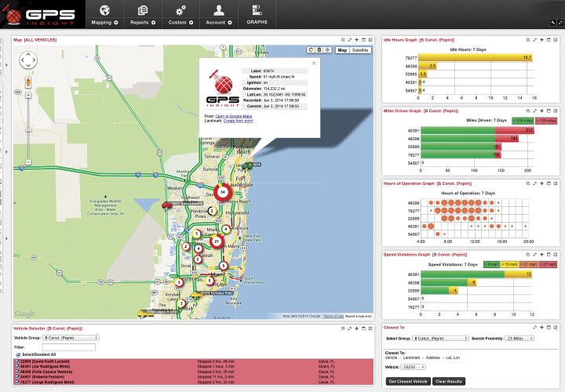Click the Clear Results button
Screen dimensions: 565x392
[449, 382]
